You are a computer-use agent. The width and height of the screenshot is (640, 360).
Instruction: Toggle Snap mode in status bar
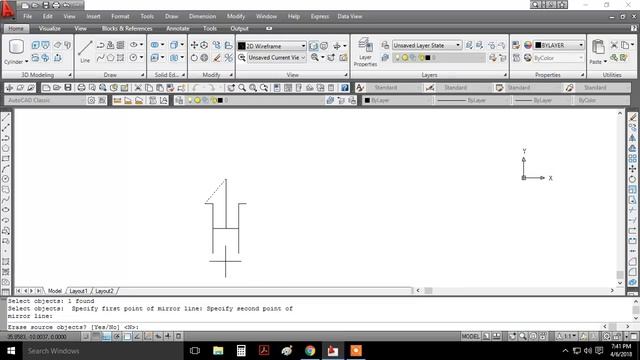point(86,336)
